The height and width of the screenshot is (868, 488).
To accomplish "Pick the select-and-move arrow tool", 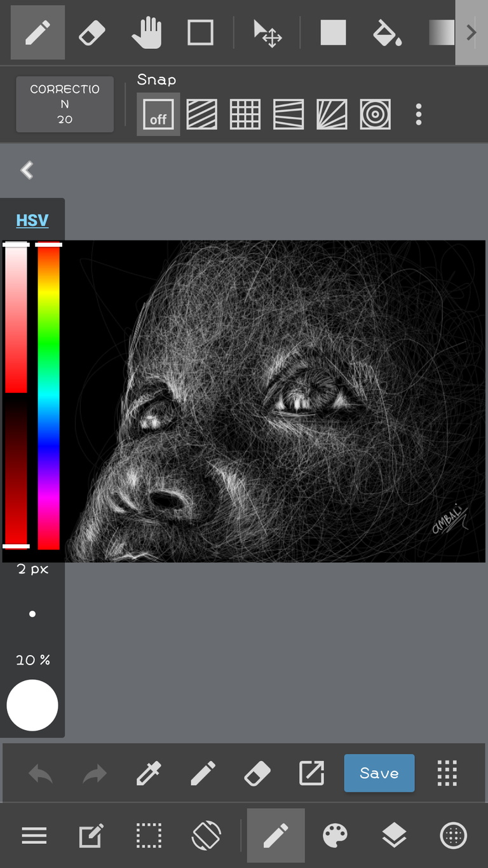I will pyautogui.click(x=268, y=33).
